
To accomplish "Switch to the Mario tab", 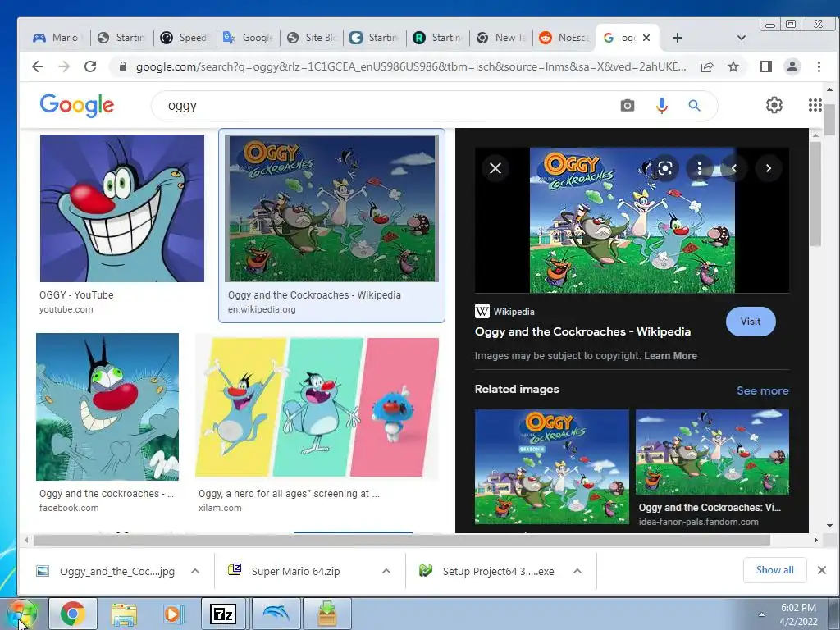I will [x=58, y=38].
